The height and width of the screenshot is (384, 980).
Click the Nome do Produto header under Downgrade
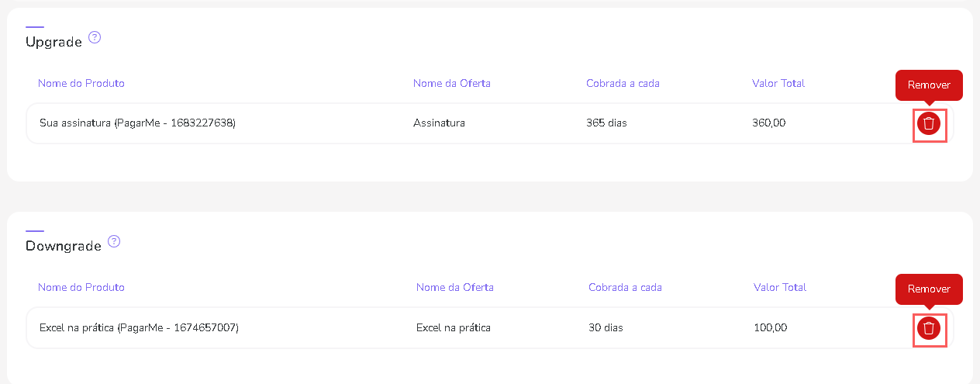point(81,287)
